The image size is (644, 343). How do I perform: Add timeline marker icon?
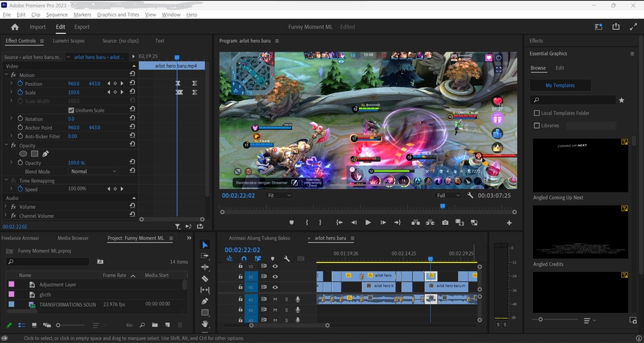(272, 259)
